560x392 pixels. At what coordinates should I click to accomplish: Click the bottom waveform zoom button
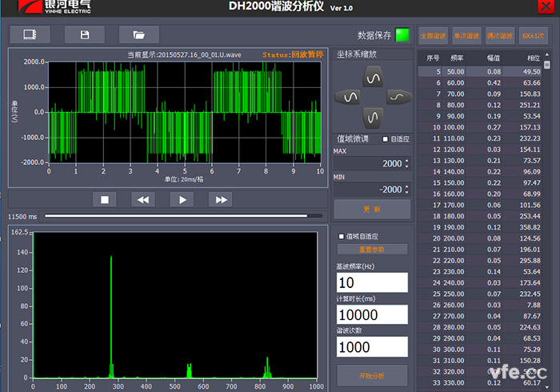click(x=372, y=117)
